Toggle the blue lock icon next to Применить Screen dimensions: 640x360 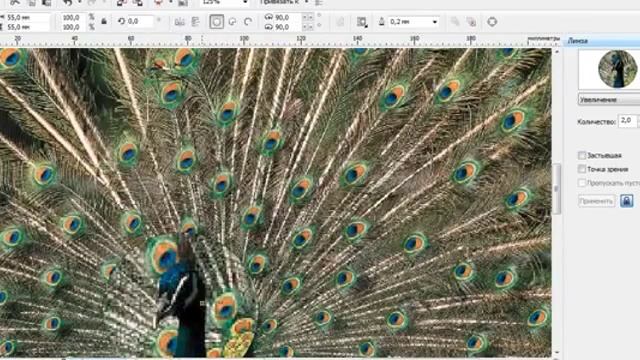(x=627, y=201)
